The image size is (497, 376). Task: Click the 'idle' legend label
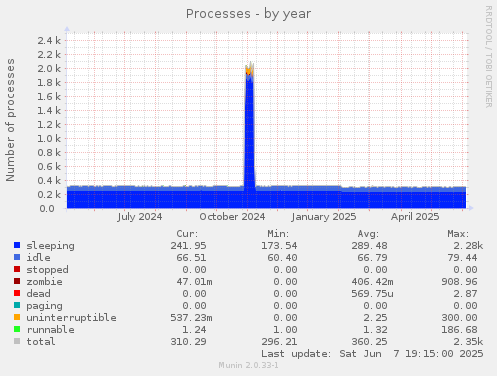(38, 258)
